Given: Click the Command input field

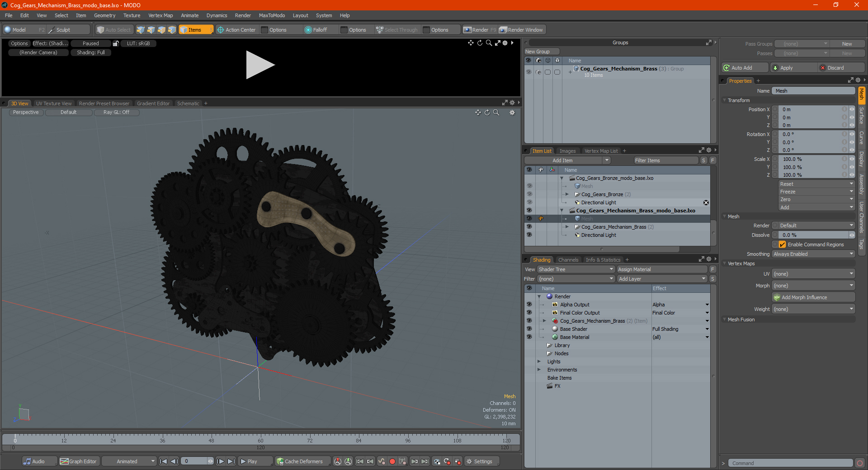Looking at the screenshot, I should point(790,463).
